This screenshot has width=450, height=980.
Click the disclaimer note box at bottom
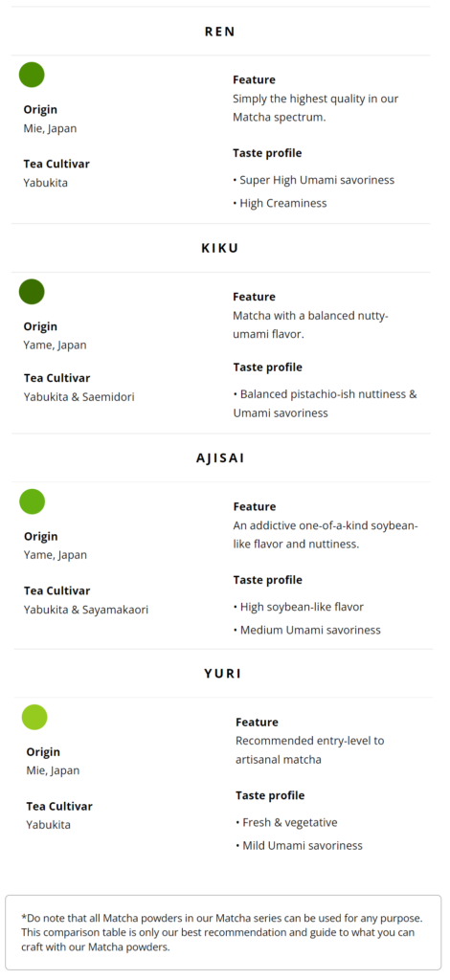point(223,932)
